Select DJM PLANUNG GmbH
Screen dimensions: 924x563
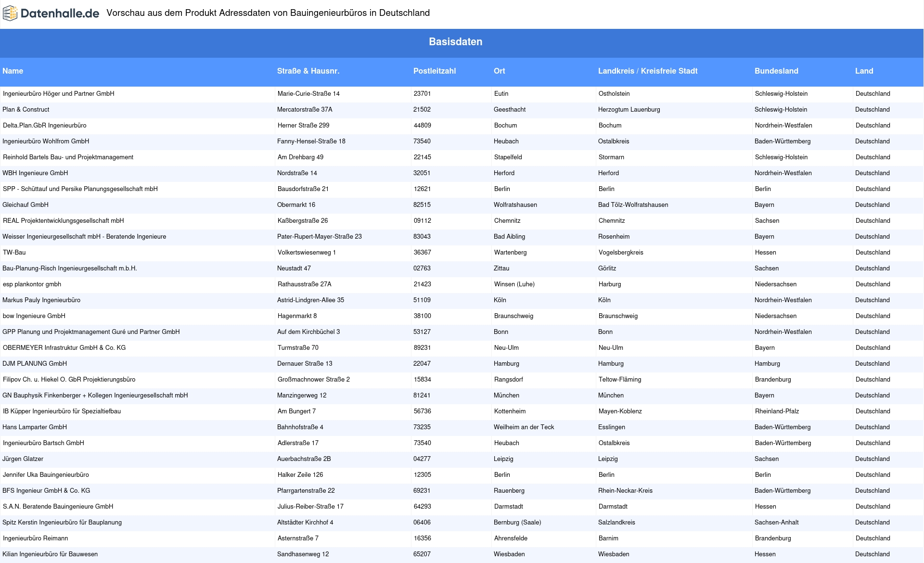point(35,364)
